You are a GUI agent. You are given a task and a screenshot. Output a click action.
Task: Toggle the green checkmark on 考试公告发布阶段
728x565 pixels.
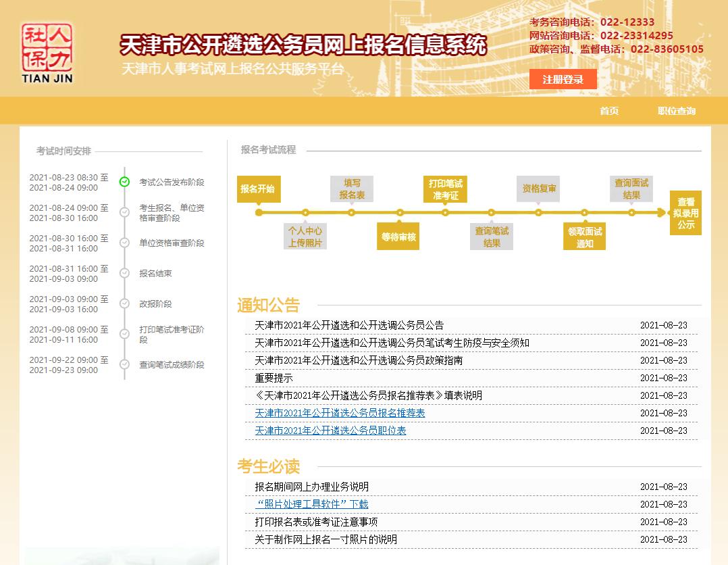click(123, 181)
